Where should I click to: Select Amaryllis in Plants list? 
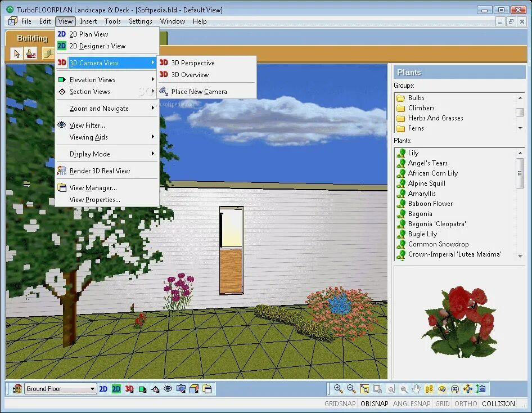[422, 194]
